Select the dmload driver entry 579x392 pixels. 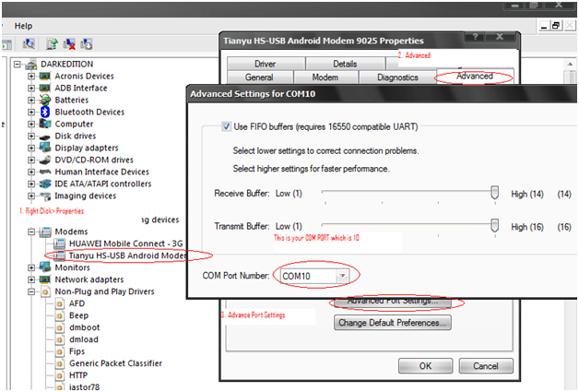pyautogui.click(x=84, y=339)
